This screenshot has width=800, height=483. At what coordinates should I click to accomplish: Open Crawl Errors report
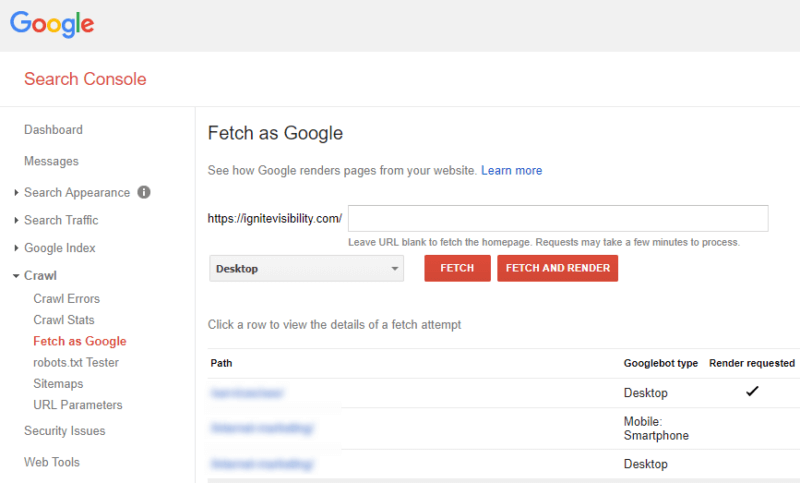pos(66,298)
